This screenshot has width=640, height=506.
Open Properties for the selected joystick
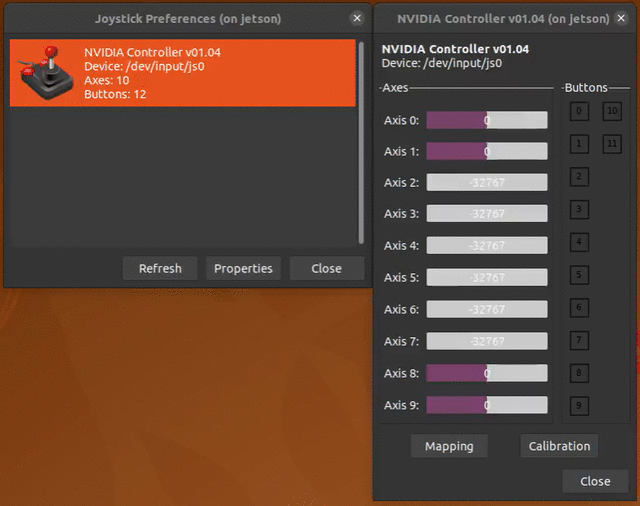tap(243, 268)
